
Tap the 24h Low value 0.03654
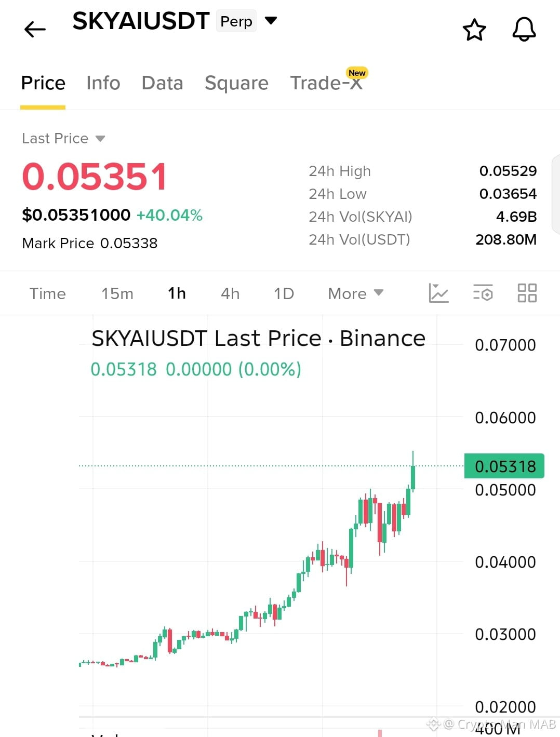pyautogui.click(x=508, y=194)
